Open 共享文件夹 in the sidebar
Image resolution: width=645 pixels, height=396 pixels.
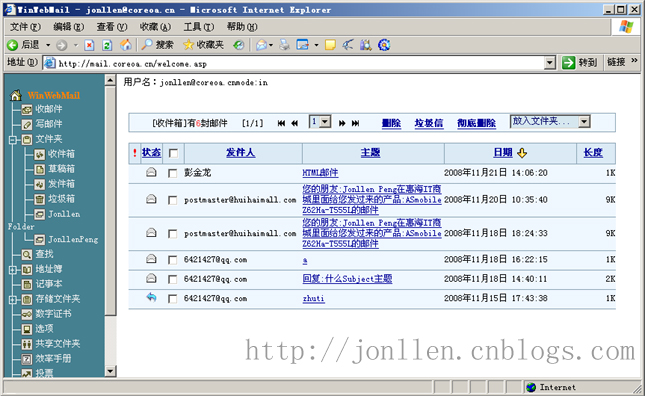click(x=58, y=343)
